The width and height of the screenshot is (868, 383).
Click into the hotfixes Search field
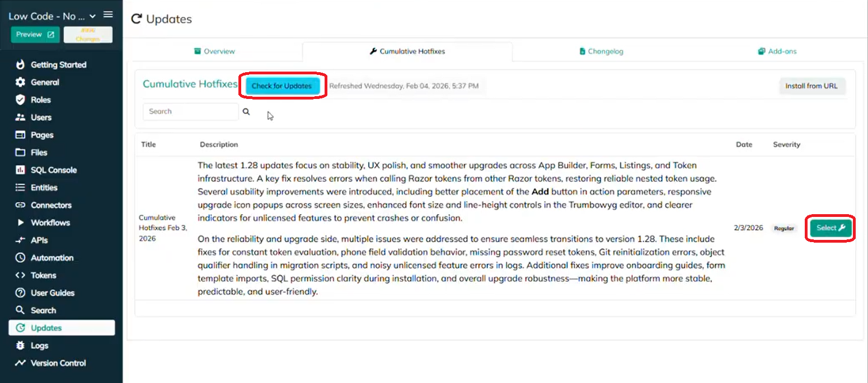(190, 112)
